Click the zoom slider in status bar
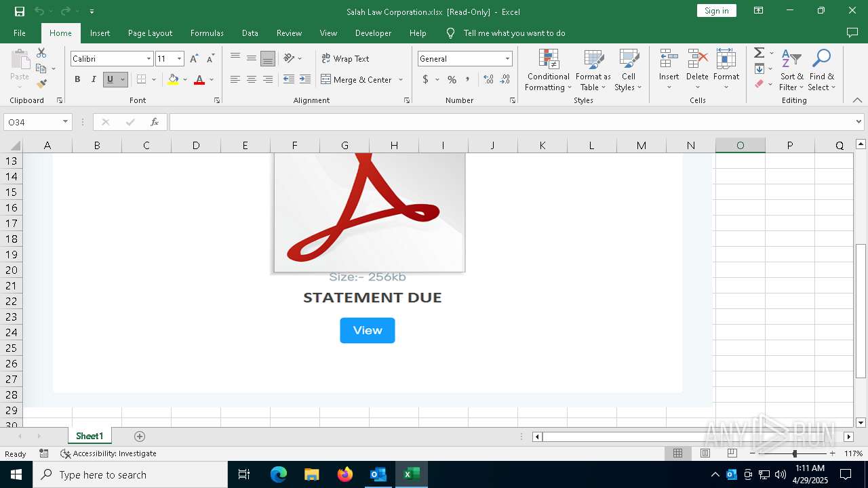This screenshot has width=868, height=488. point(794,453)
